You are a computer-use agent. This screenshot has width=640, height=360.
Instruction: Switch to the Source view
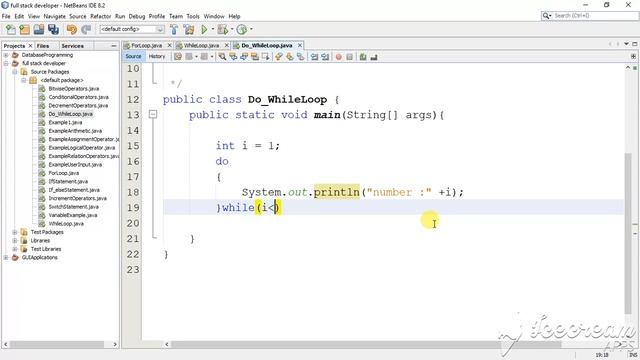pyautogui.click(x=133, y=56)
